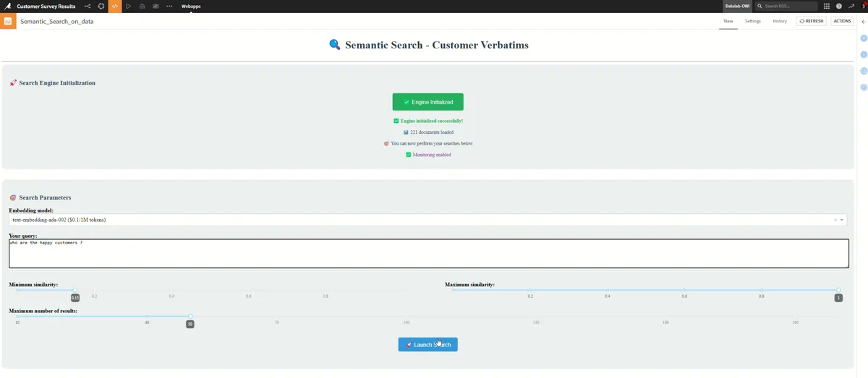Open the ACTIONS dropdown button
868x378 pixels.
tap(843, 21)
